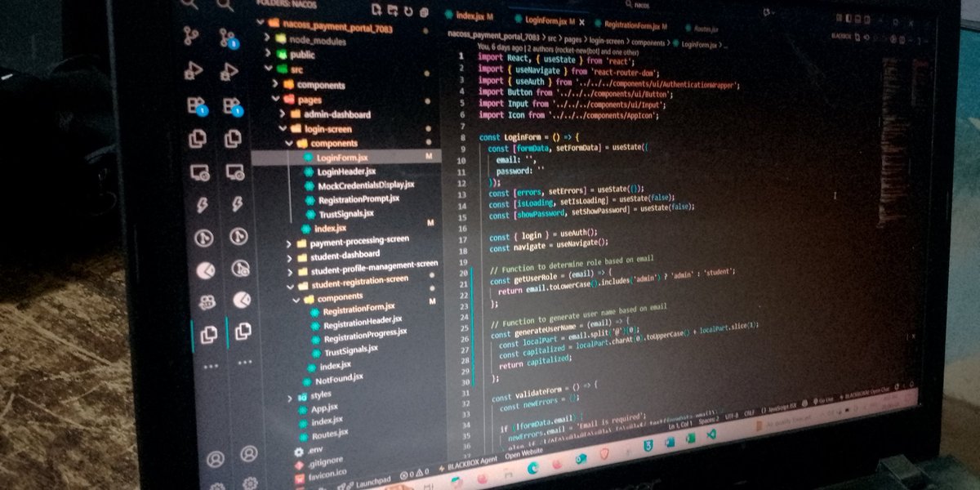Open RegistrationProgress.jsx file
The image size is (980, 490).
click(x=364, y=336)
